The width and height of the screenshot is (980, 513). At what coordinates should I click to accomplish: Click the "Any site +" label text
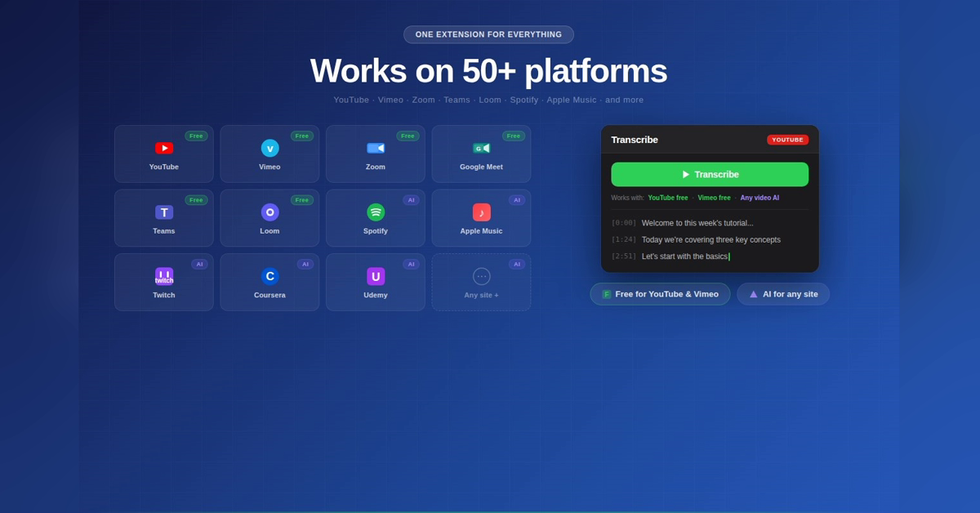click(x=481, y=295)
